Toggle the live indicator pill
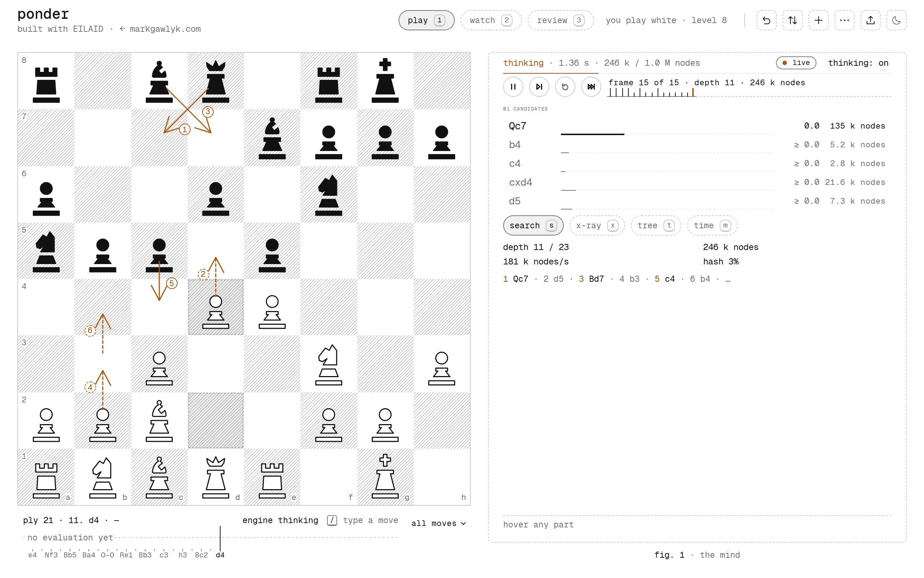 796,63
